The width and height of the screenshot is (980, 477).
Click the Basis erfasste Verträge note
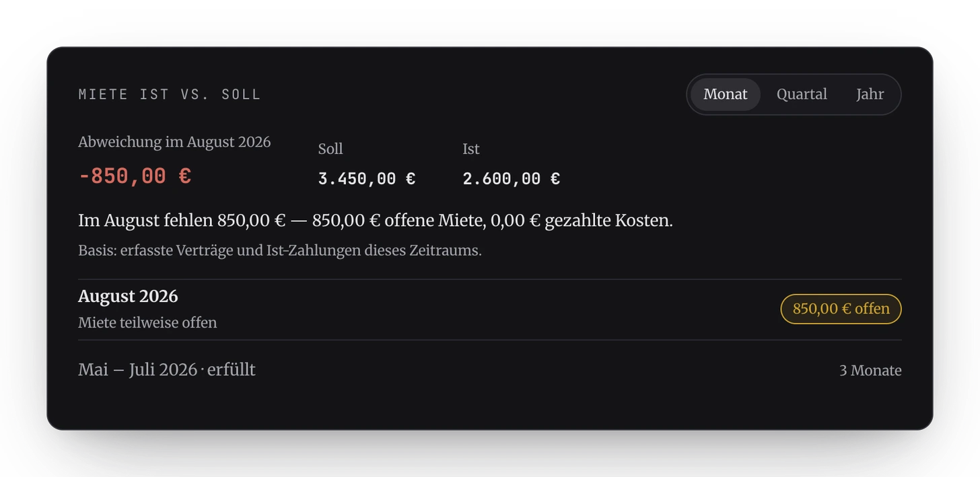coord(280,250)
